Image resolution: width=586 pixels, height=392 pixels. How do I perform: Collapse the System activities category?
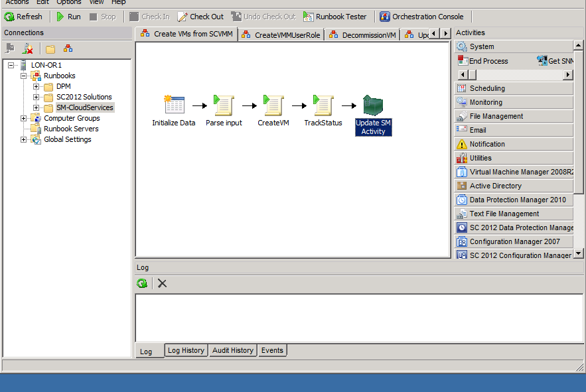pos(514,46)
